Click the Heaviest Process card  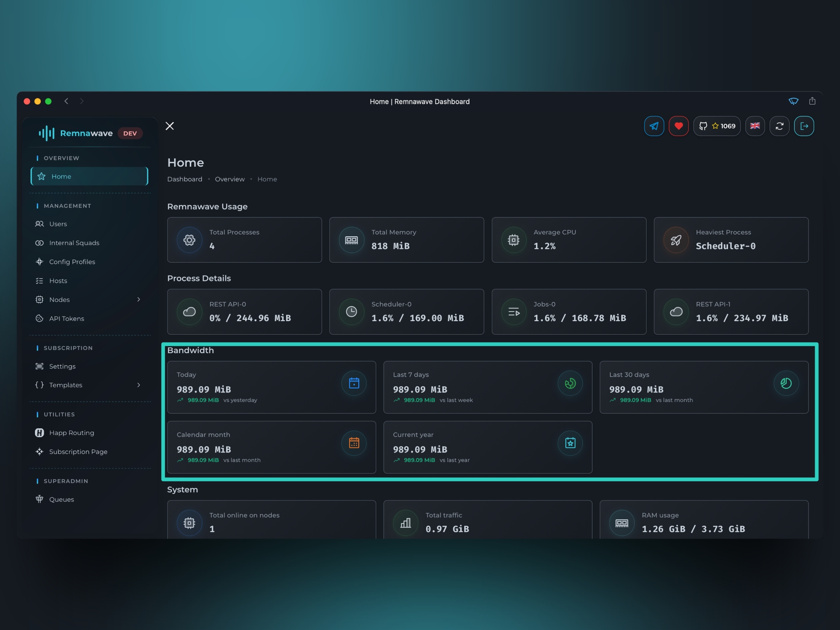pos(731,240)
